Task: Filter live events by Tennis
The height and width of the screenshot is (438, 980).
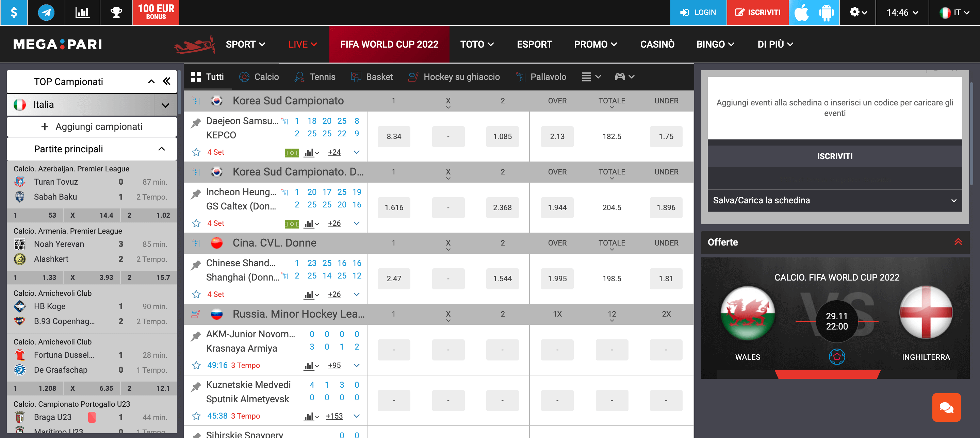Action: pos(315,77)
